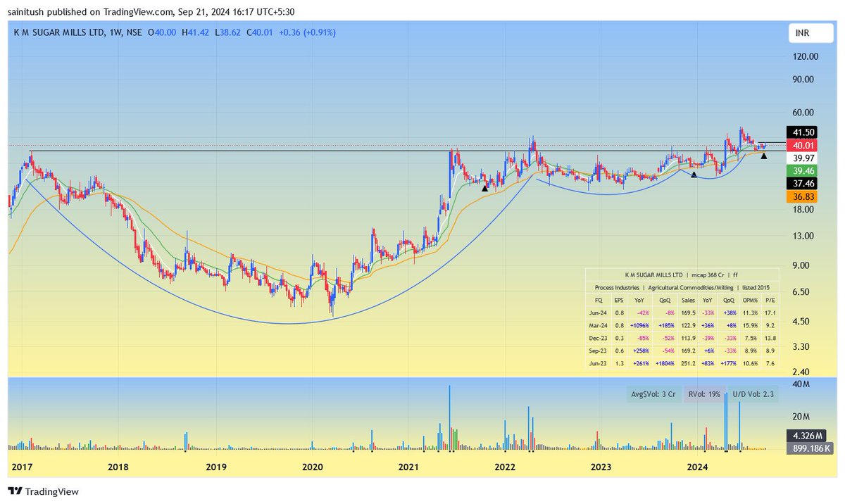Click the 2023 label on time axis
Screen dimensions: 845x504
pos(601,467)
